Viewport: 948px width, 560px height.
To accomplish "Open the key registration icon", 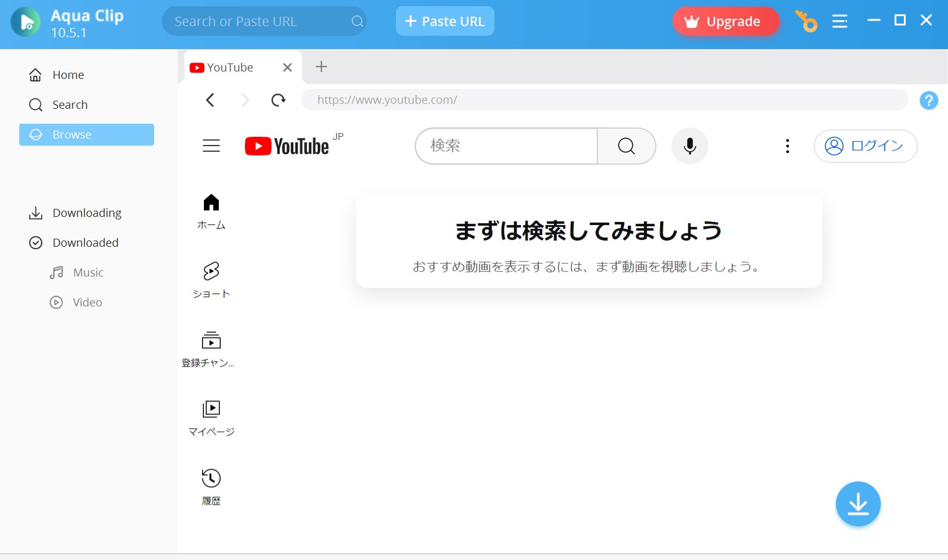I will click(x=807, y=21).
